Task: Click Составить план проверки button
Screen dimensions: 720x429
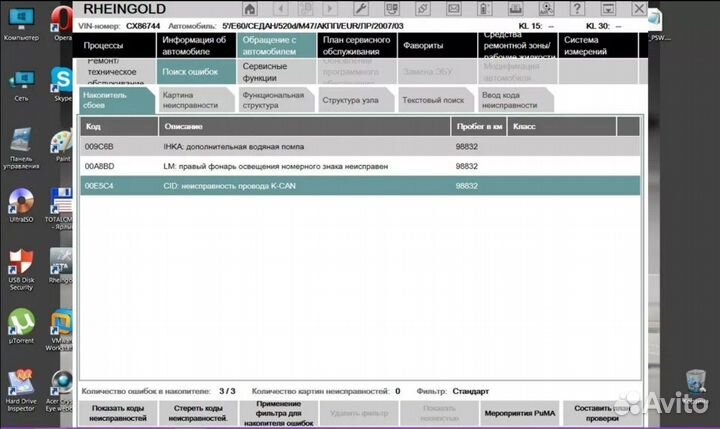Action: (602, 413)
